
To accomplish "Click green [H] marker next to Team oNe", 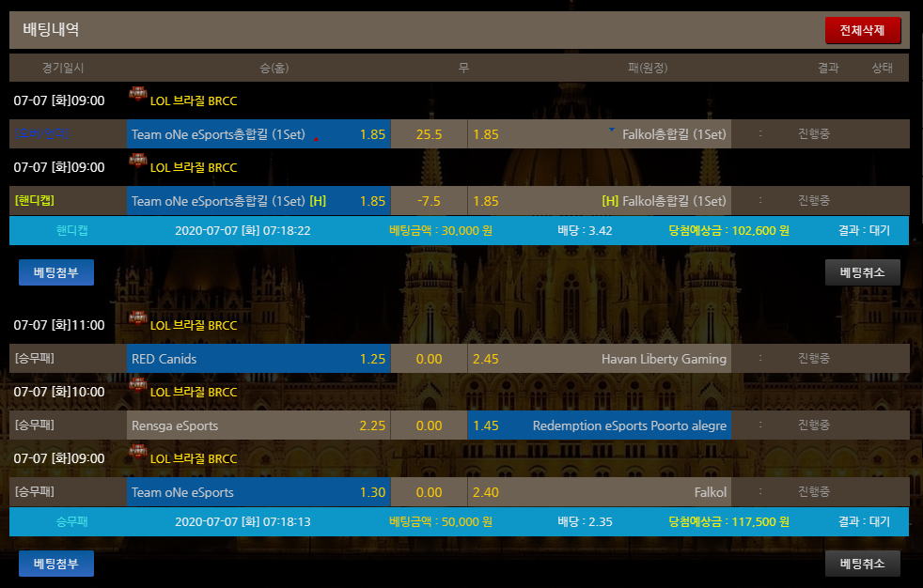I will point(318,201).
